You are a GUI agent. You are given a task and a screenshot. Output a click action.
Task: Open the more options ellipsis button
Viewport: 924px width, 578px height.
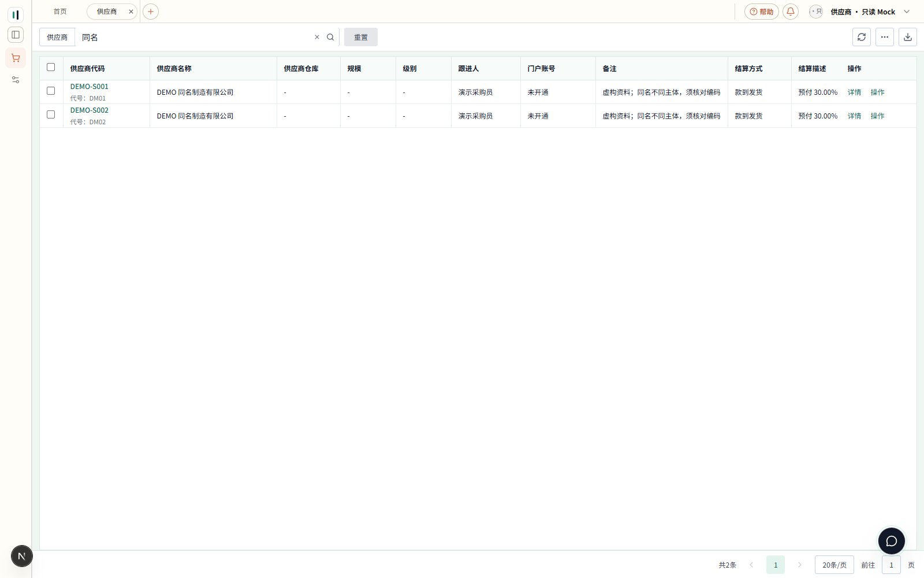885,37
